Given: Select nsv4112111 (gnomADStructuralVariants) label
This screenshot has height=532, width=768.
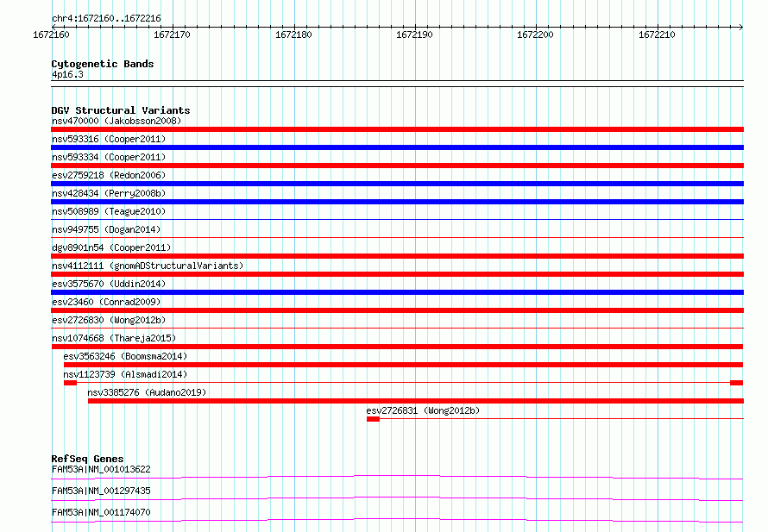Looking at the screenshot, I should pyautogui.click(x=148, y=266).
